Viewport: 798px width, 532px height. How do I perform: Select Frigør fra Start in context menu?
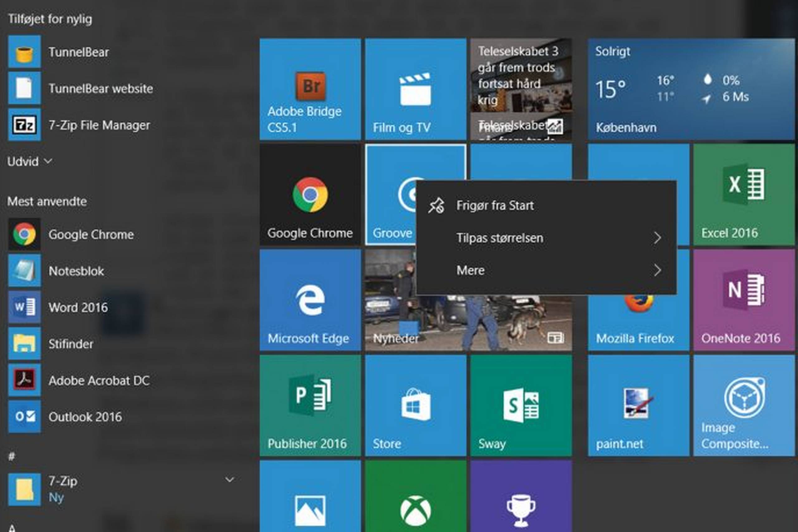click(495, 206)
